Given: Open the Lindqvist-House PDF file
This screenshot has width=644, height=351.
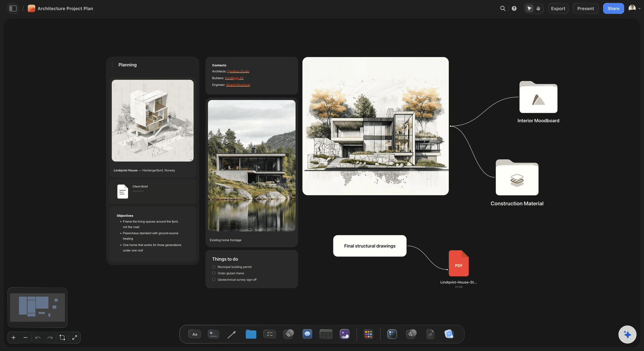Looking at the screenshot, I should [x=458, y=263].
